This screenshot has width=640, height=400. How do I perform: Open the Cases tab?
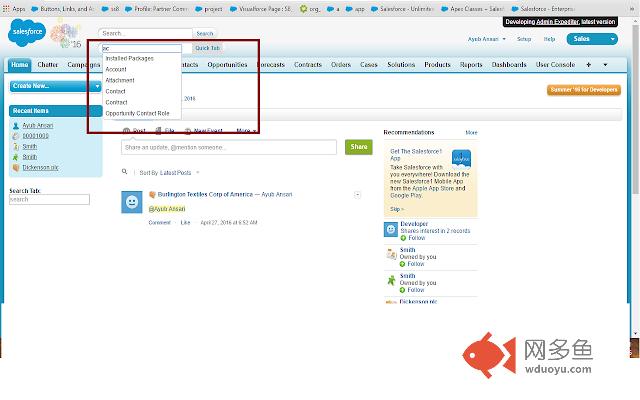369,64
